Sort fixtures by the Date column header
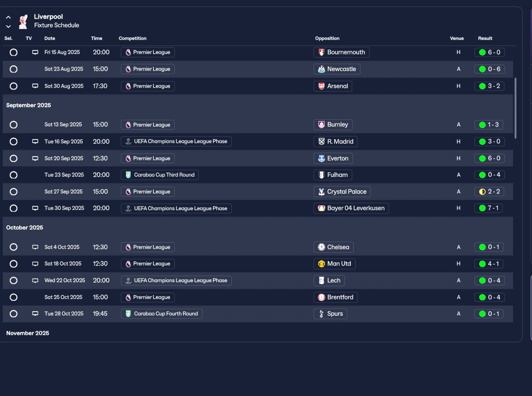Screen dimensions: 532x396 [50, 38]
